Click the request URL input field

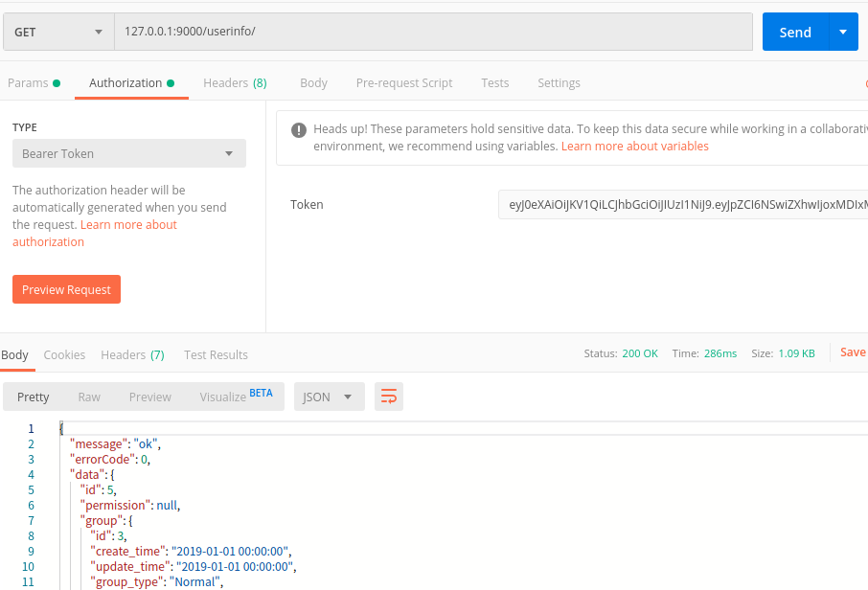[433, 32]
